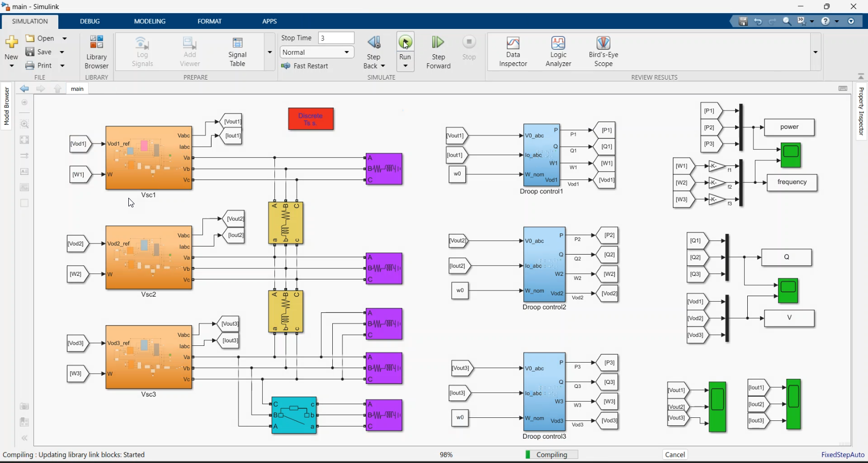Cancel the compilation
Screen dimensions: 868x463
click(x=675, y=454)
